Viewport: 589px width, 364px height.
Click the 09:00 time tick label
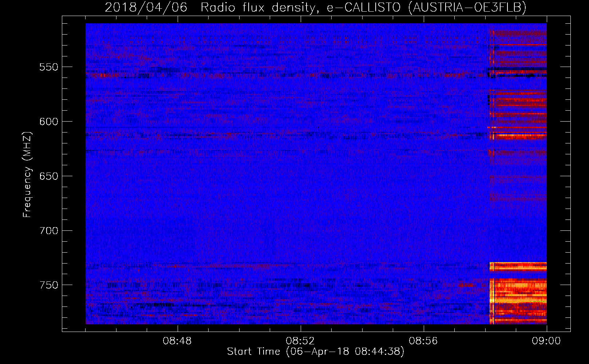[546, 341]
